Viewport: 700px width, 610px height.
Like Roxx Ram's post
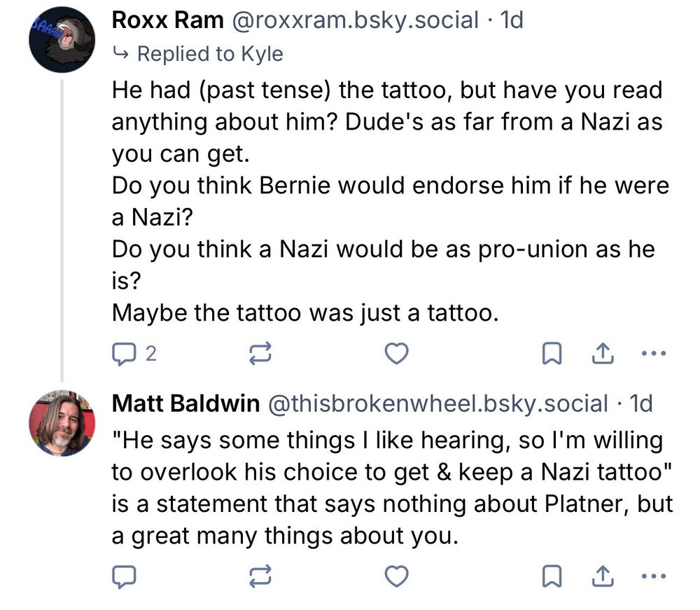coord(397,356)
